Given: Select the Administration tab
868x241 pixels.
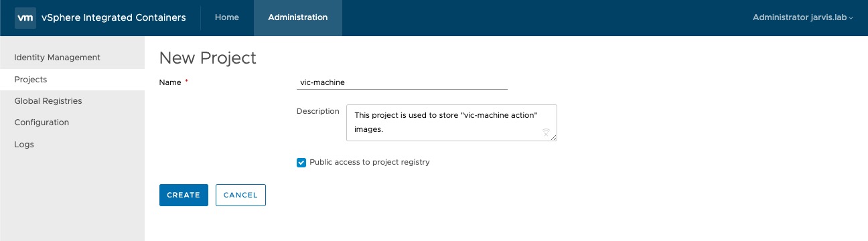Looking at the screenshot, I should (298, 17).
